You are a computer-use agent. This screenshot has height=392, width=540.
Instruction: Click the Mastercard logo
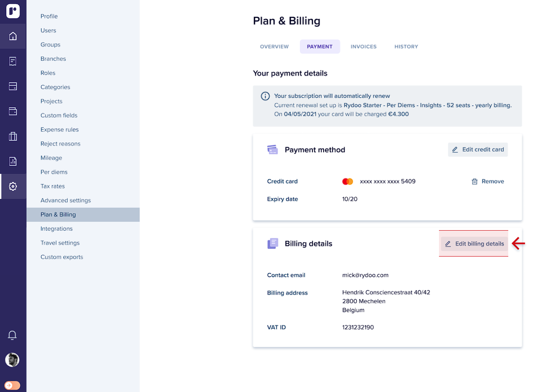tap(348, 181)
